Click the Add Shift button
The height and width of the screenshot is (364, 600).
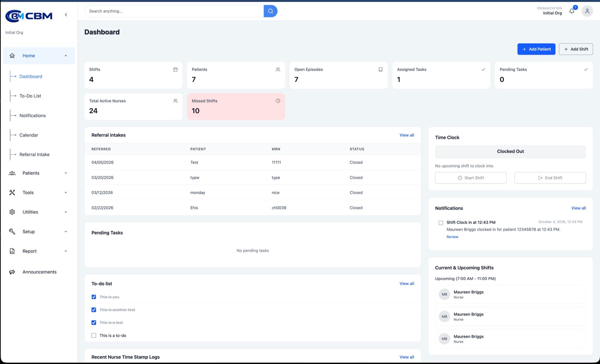[x=576, y=49]
